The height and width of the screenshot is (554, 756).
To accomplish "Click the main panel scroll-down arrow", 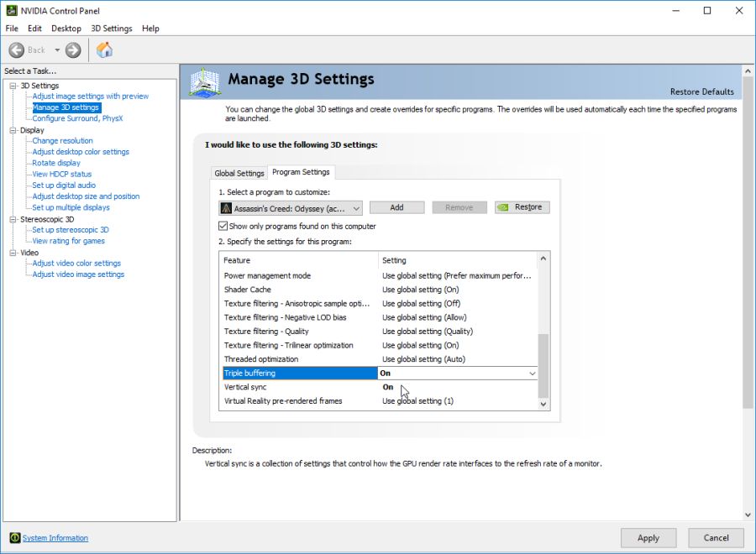I will point(748,515).
